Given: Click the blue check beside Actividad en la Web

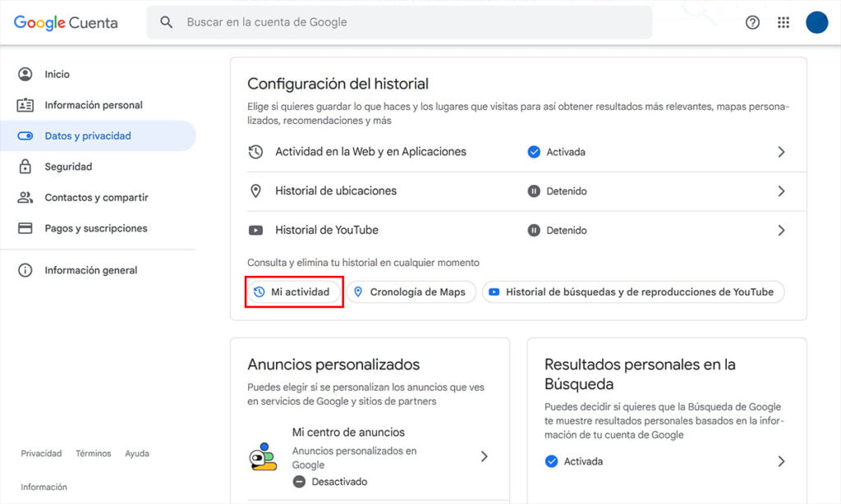Looking at the screenshot, I should coord(534,152).
